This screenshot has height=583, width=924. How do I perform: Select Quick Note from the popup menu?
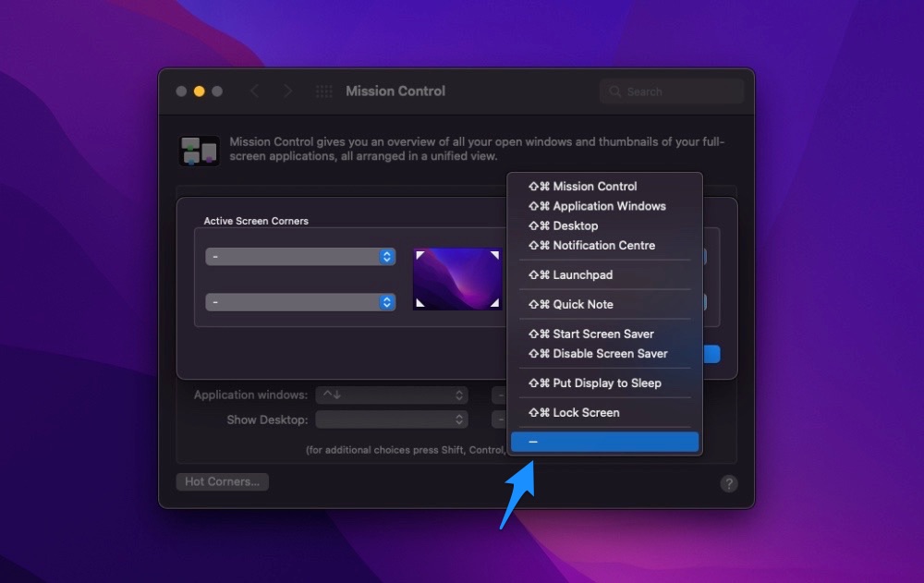[604, 304]
